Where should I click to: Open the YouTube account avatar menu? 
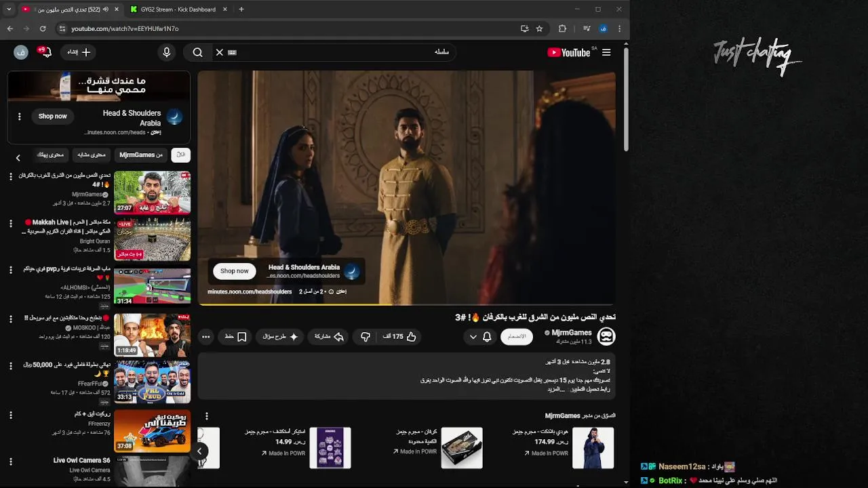tap(21, 52)
